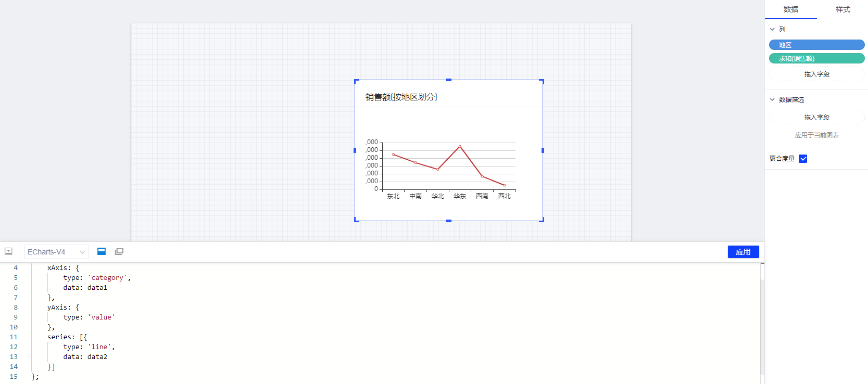Click the floating window layout icon

coord(119,251)
